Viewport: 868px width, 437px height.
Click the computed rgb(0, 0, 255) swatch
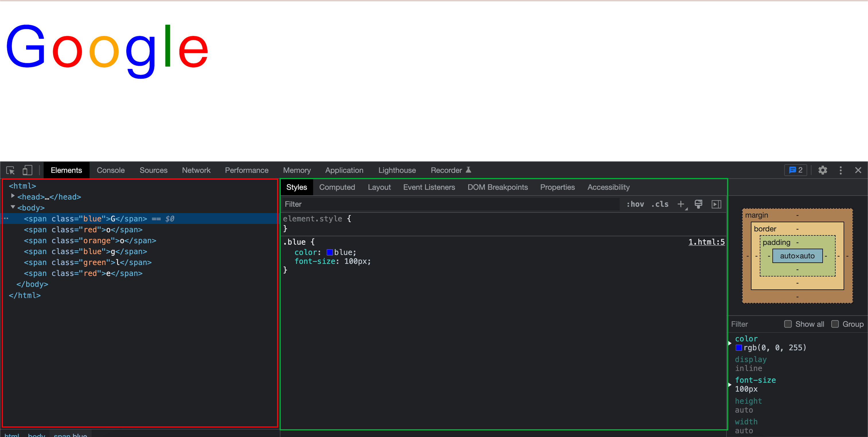739,348
